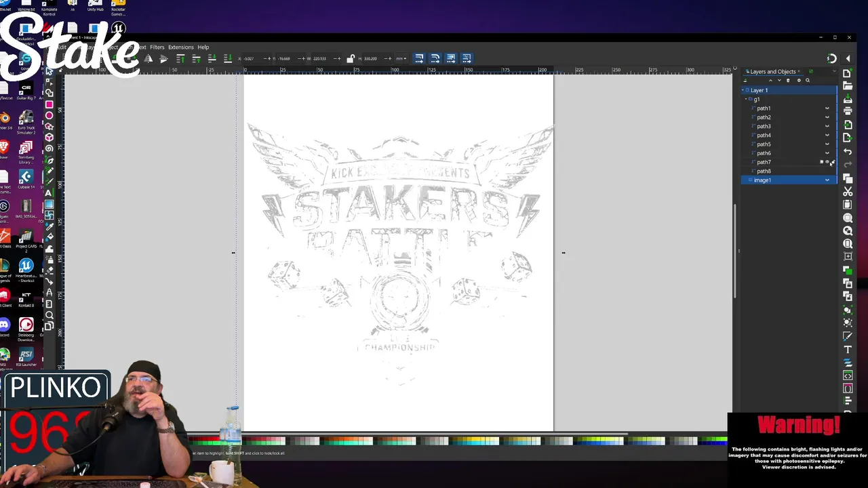Select the Paint Bucket tool
This screenshot has height=488, width=868.
click(49, 237)
